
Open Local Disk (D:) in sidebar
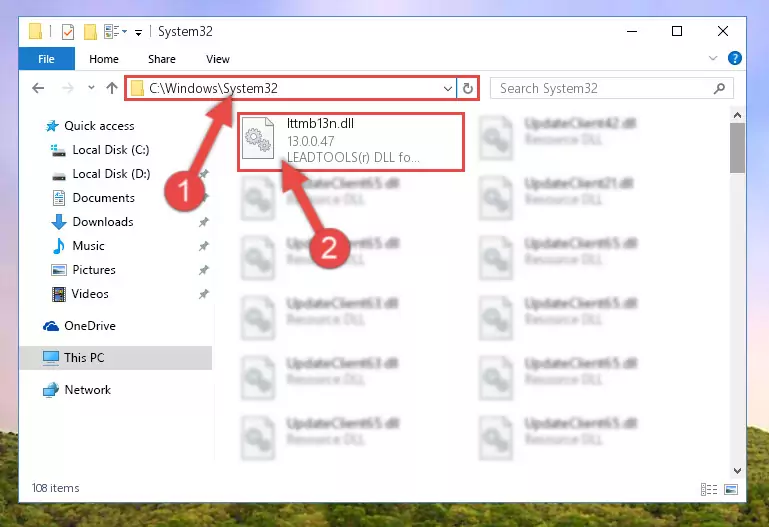111,174
